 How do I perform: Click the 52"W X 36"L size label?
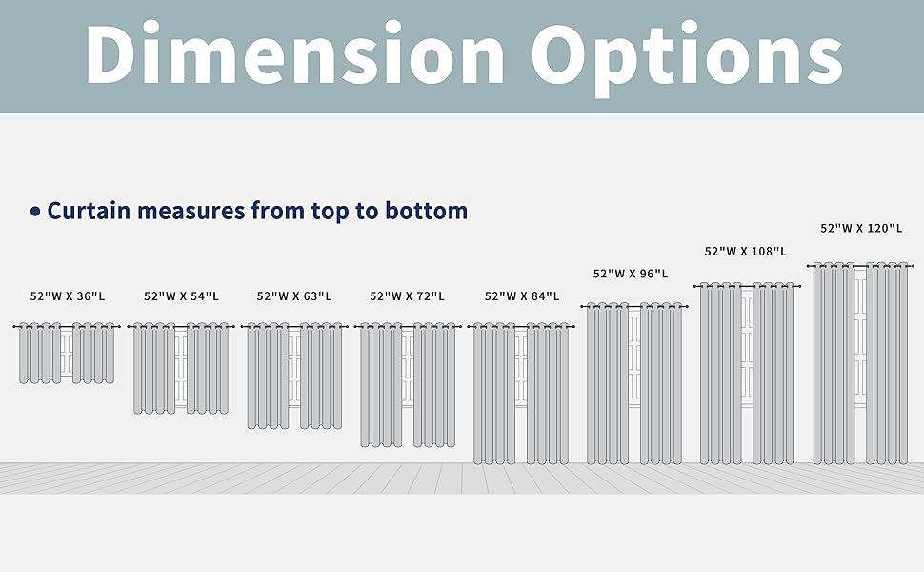(68, 296)
